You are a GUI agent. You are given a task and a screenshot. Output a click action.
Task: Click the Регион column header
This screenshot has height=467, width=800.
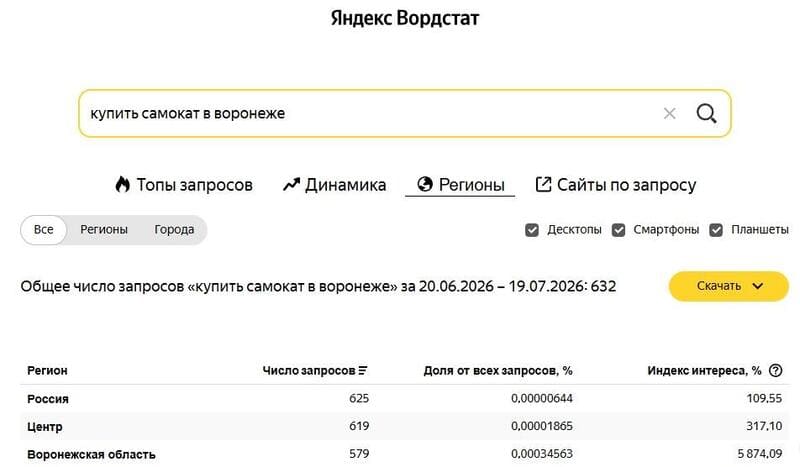47,371
